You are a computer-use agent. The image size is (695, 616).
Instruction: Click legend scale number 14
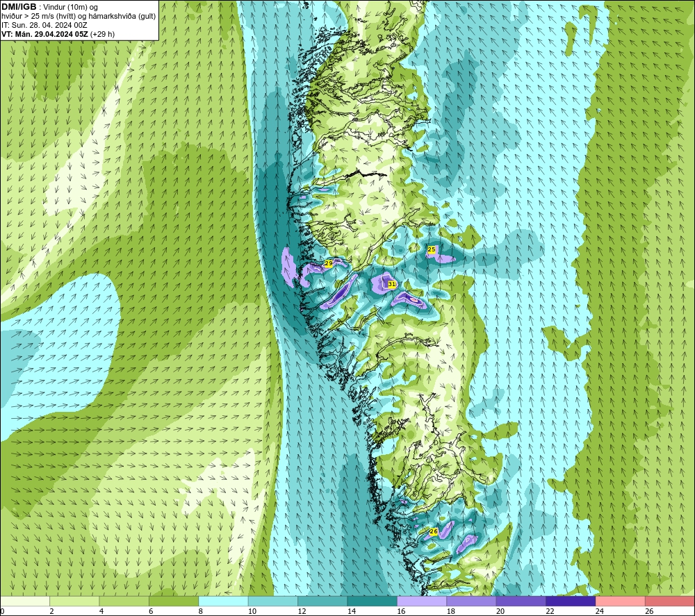[352, 611]
